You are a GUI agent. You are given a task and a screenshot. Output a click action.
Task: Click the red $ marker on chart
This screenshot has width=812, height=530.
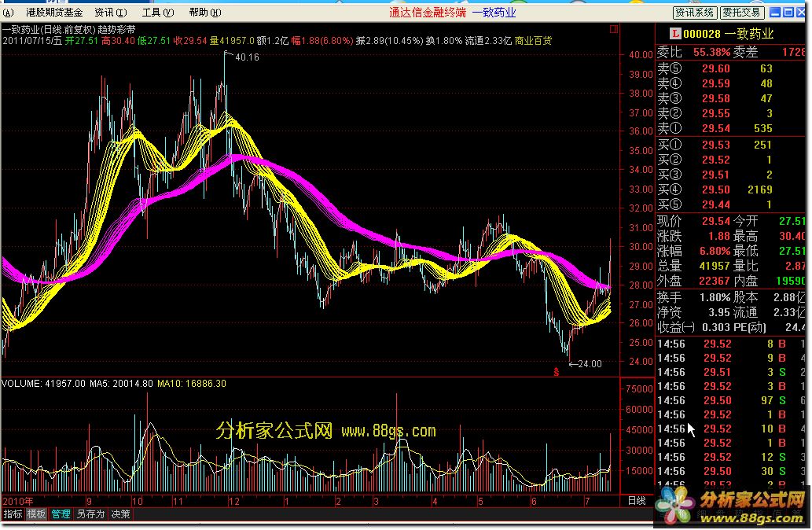[557, 372]
